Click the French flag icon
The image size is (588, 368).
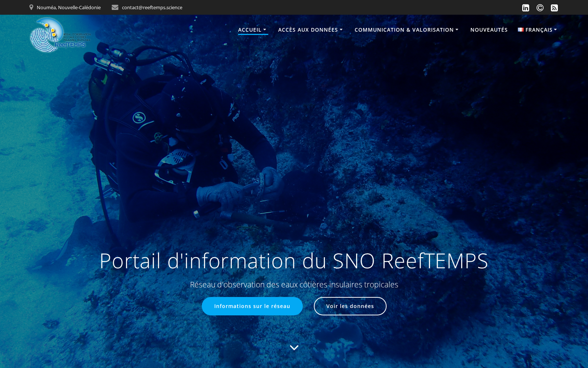(521, 30)
